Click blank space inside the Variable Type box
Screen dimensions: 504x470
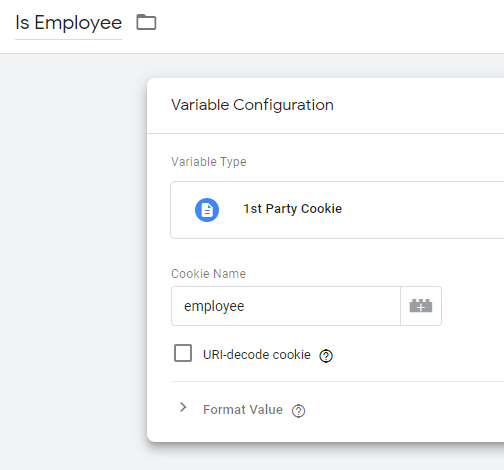pyautogui.click(x=423, y=210)
